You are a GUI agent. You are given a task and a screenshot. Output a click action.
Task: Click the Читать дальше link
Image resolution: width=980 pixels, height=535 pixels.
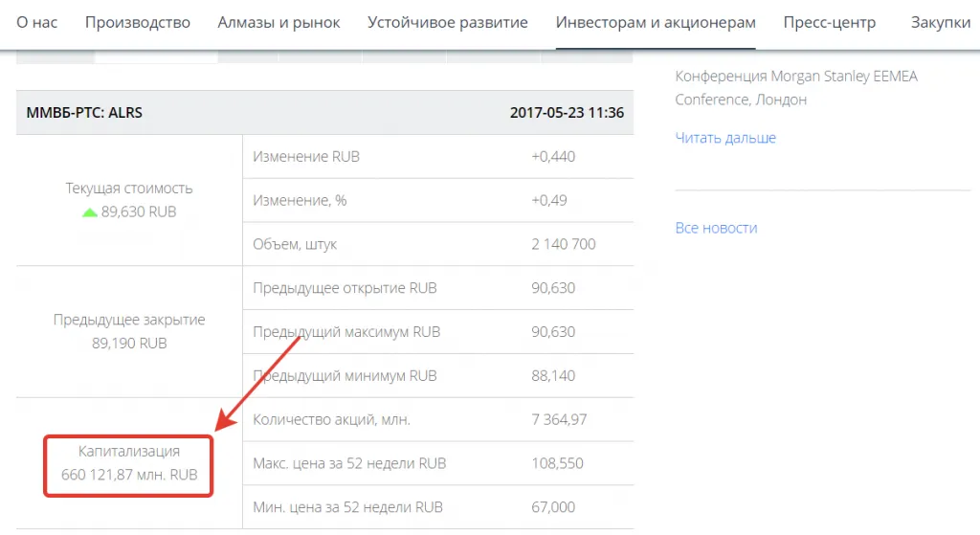725,138
